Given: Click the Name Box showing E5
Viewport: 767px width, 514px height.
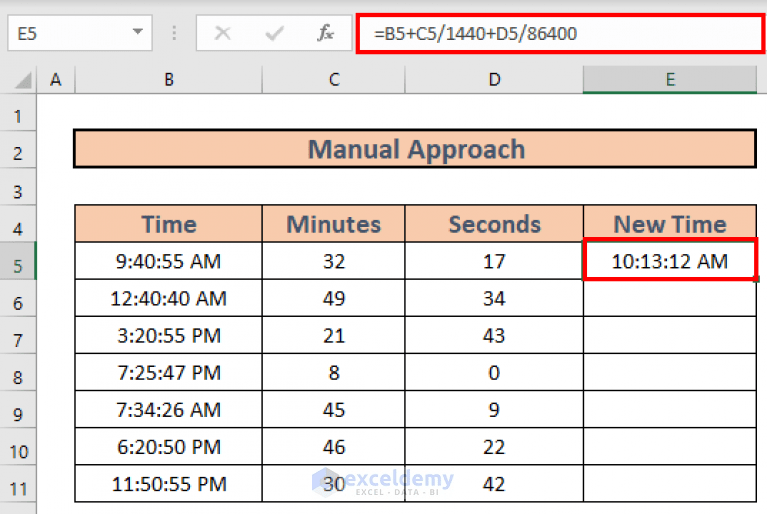Looking at the screenshot, I should pyautogui.click(x=80, y=33).
